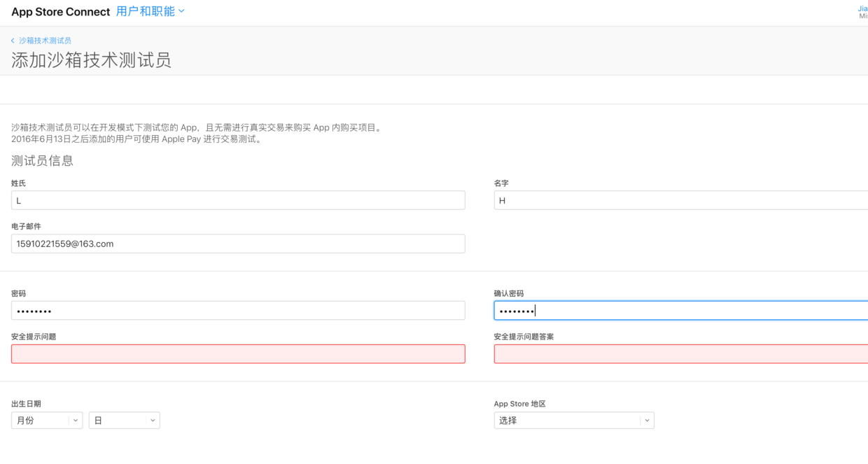The image size is (868, 464).
Task: Open the 月份 birth month dropdown
Action: (x=47, y=421)
